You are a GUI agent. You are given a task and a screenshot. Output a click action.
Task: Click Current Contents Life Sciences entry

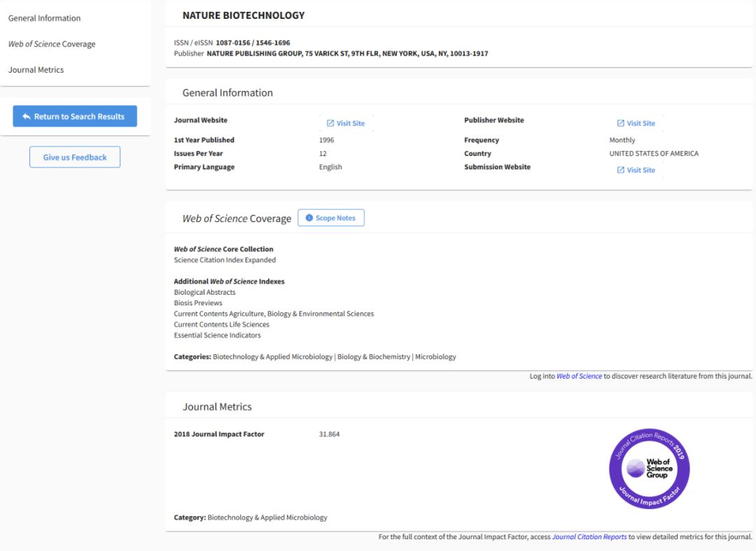pyautogui.click(x=221, y=324)
